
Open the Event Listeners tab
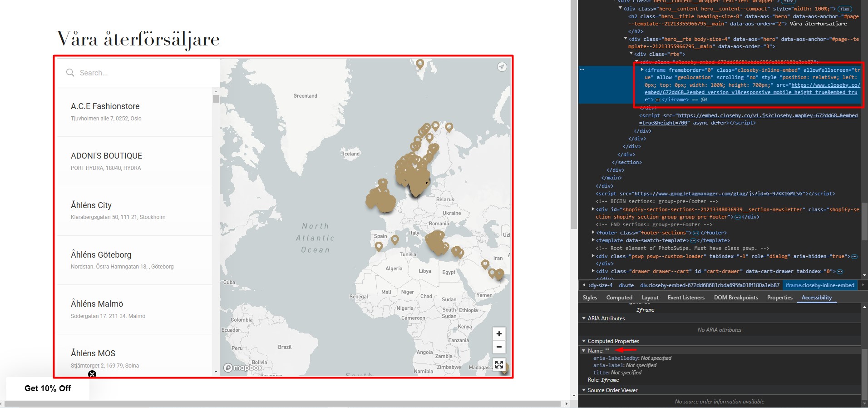click(686, 298)
